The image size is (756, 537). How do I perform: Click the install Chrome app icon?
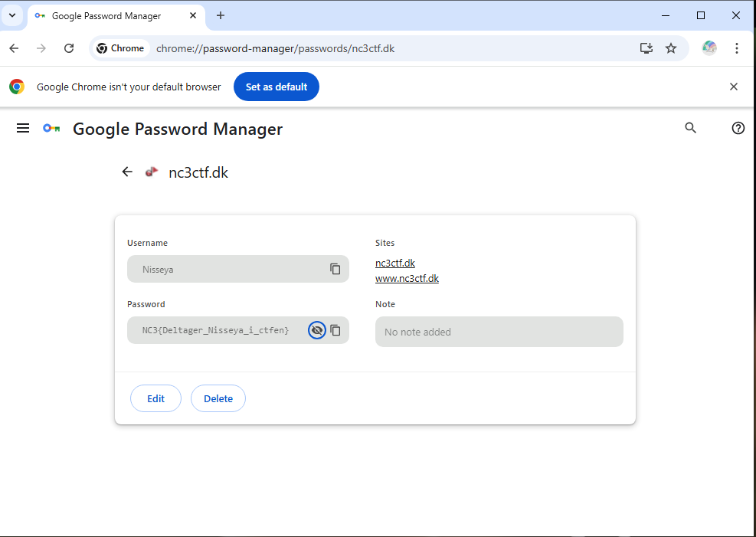click(x=646, y=47)
